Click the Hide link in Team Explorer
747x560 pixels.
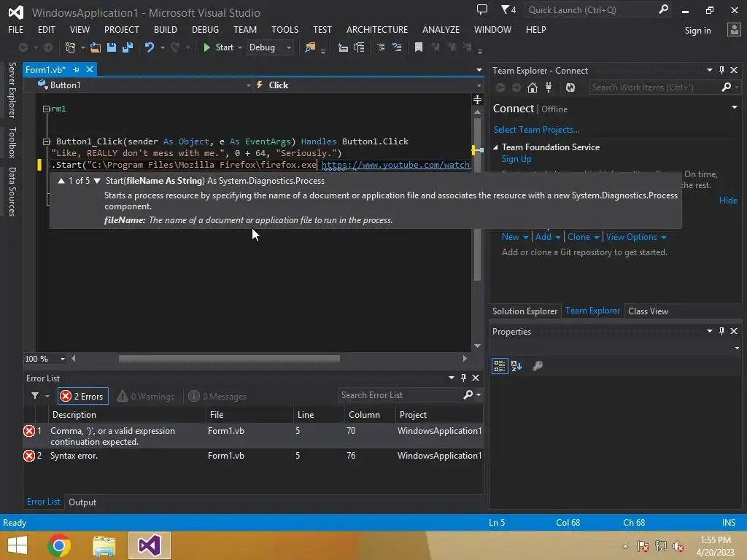[x=728, y=201]
